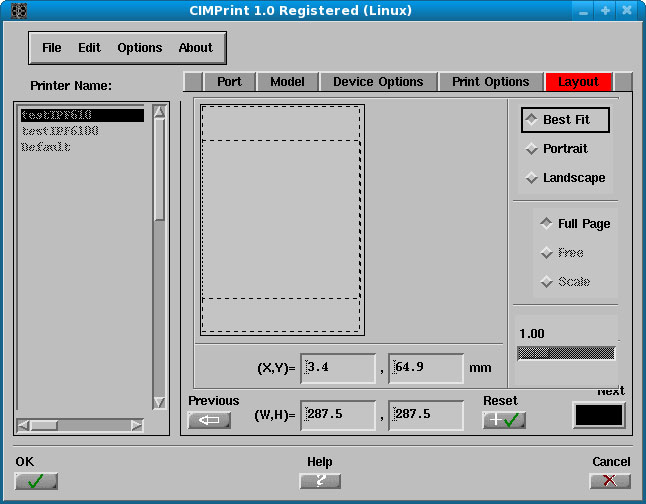Click the Cancel red X icon
This screenshot has width=646, height=504.
point(610,481)
